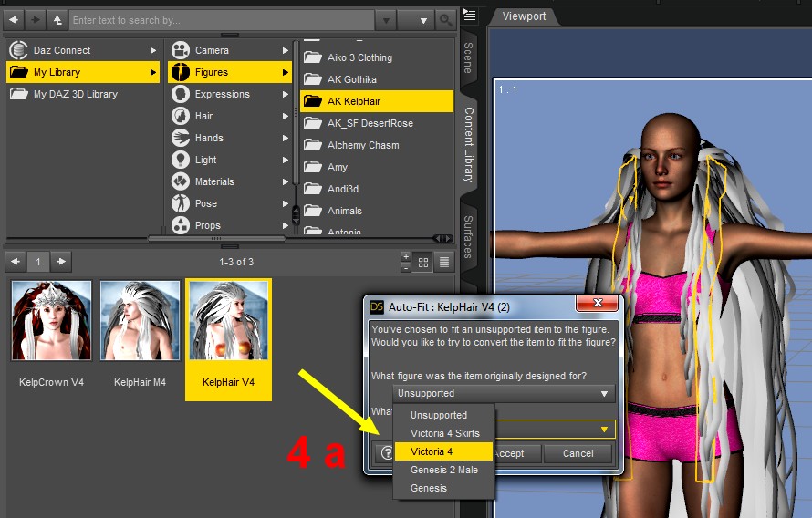Switch to the Viewport tab
The image size is (812, 518).
[x=524, y=16]
